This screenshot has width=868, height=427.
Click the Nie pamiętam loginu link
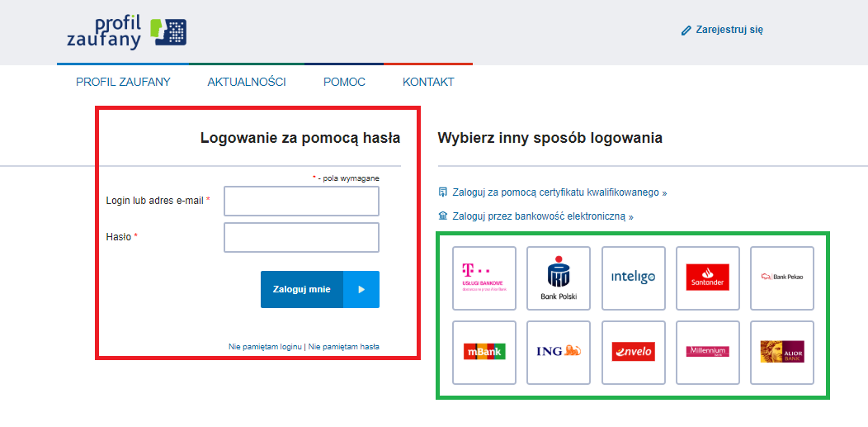click(265, 347)
